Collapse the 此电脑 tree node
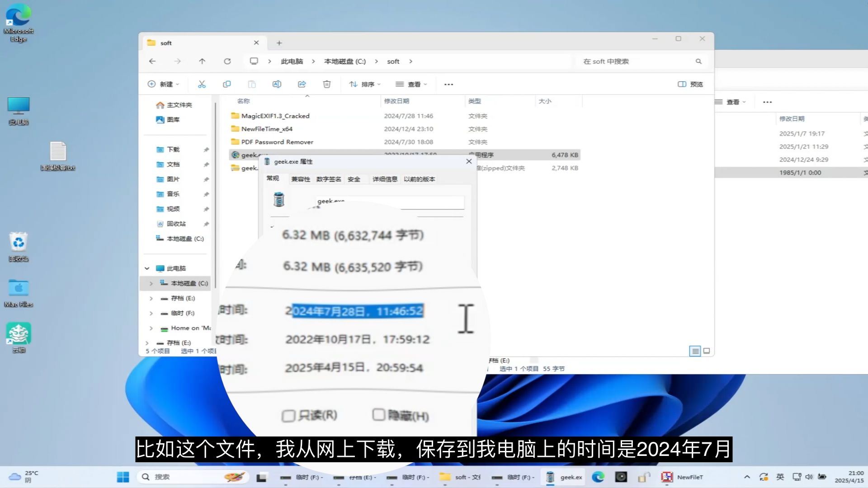Image resolution: width=868 pixels, height=488 pixels. pos(147,268)
